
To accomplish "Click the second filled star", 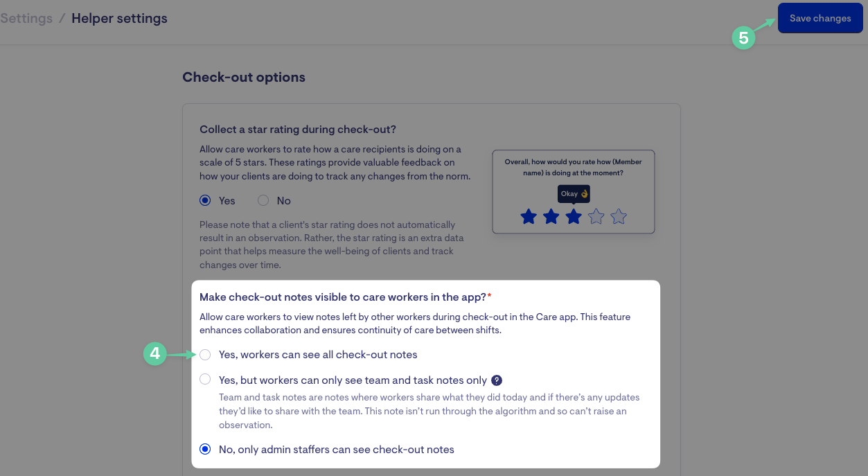I will (551, 217).
